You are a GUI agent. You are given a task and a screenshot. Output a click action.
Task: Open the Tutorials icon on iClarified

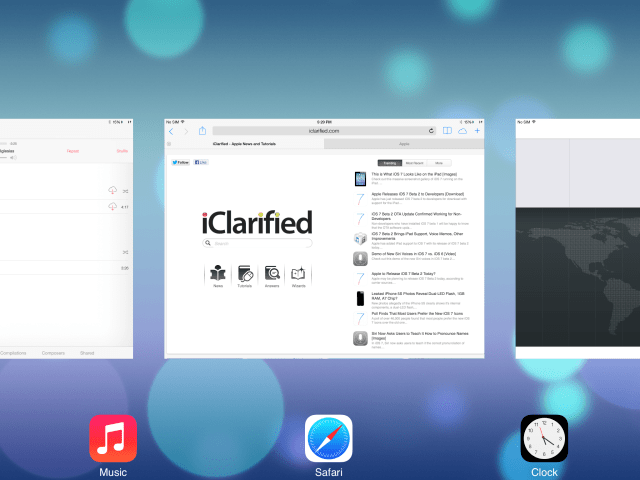coord(245,274)
